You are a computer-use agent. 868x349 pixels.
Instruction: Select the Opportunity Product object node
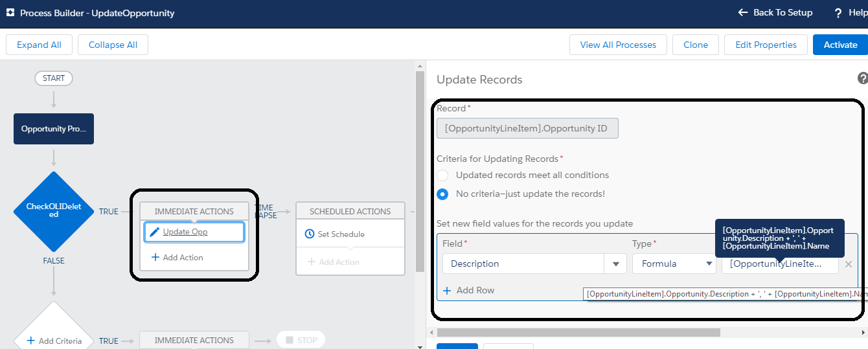54,129
